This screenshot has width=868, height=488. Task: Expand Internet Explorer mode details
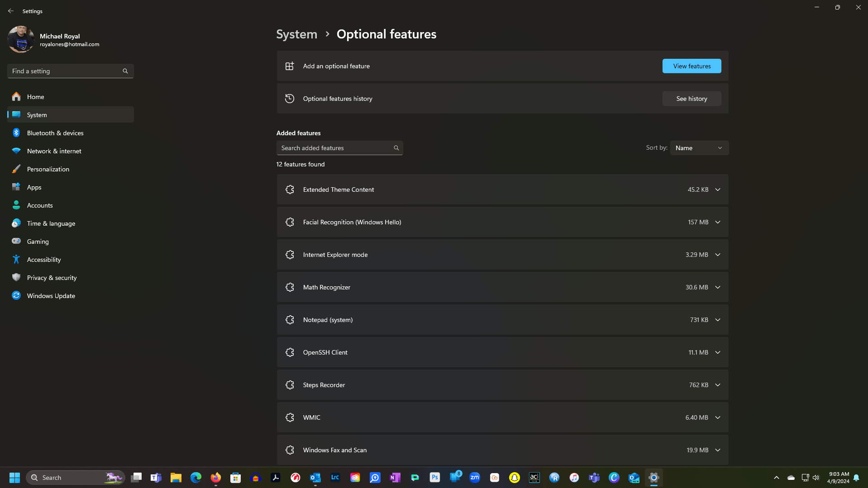pyautogui.click(x=718, y=255)
